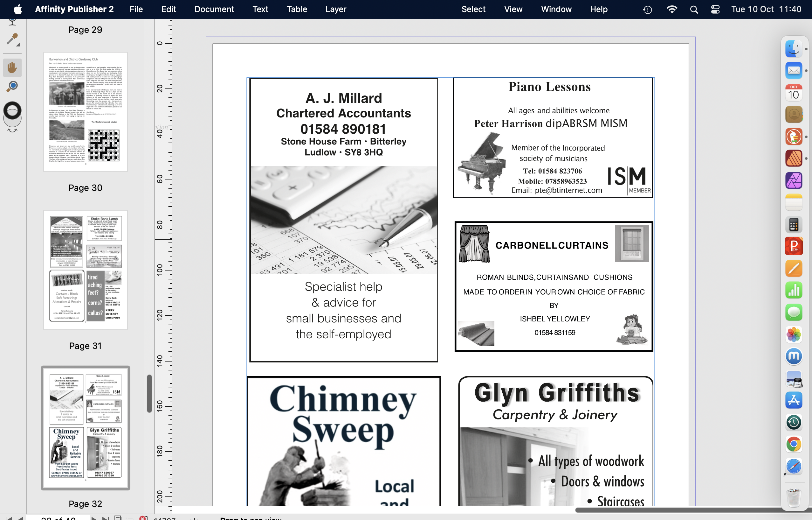Open the Layer menu
Image resolution: width=812 pixels, height=520 pixels.
pyautogui.click(x=336, y=9)
